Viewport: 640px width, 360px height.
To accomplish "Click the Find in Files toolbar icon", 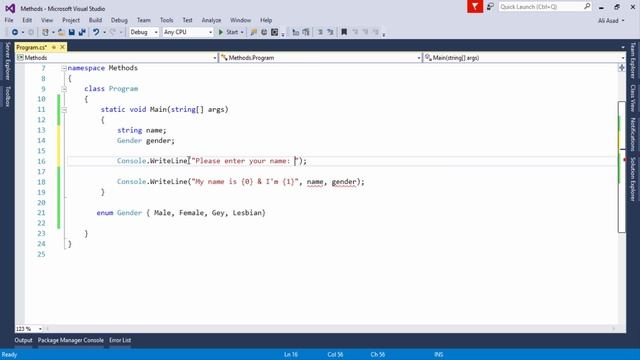I will click(253, 32).
